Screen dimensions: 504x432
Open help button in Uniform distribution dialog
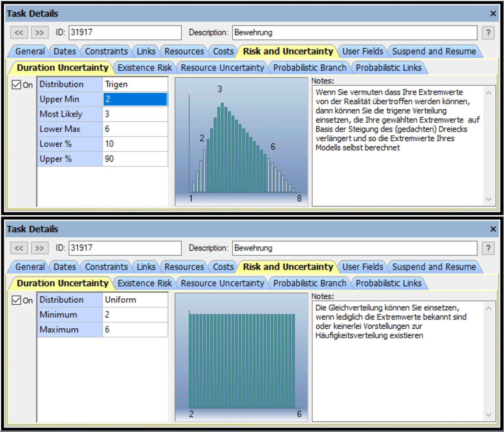click(488, 248)
